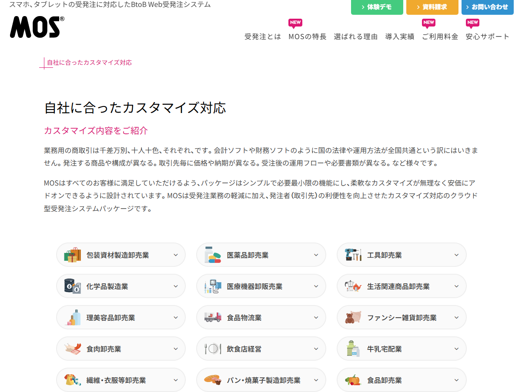The height and width of the screenshot is (392, 532).
Task: Click the 医療機器卸販売業 label
Action: pos(255,286)
